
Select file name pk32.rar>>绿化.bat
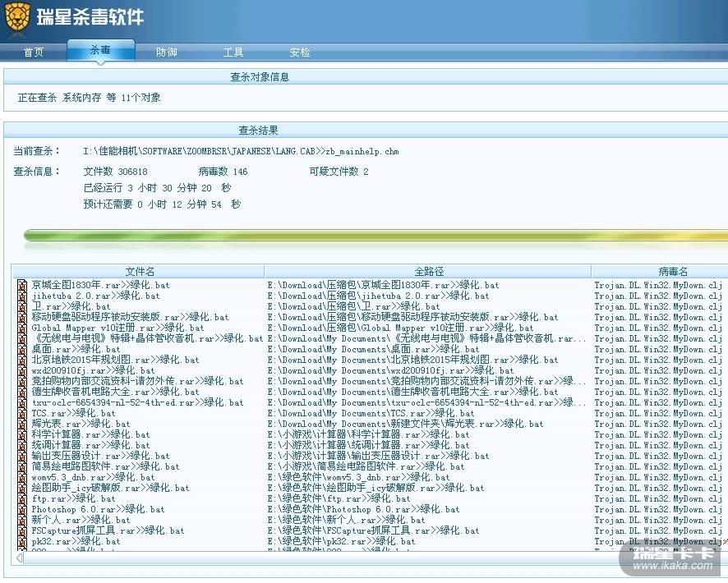[76, 541]
